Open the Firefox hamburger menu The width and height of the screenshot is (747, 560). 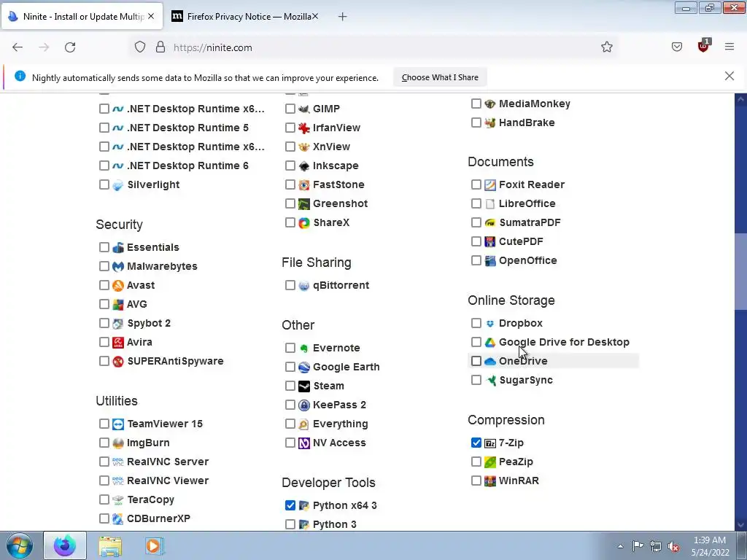click(x=729, y=47)
